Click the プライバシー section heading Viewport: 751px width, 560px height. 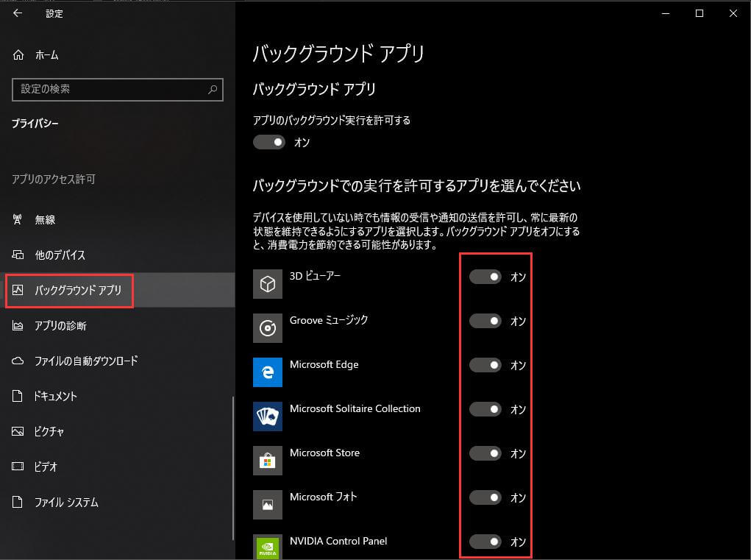[35, 124]
